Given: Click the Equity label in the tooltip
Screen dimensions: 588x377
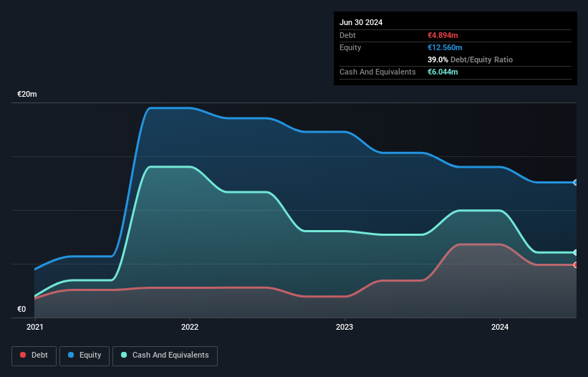Looking at the screenshot, I should [x=350, y=47].
